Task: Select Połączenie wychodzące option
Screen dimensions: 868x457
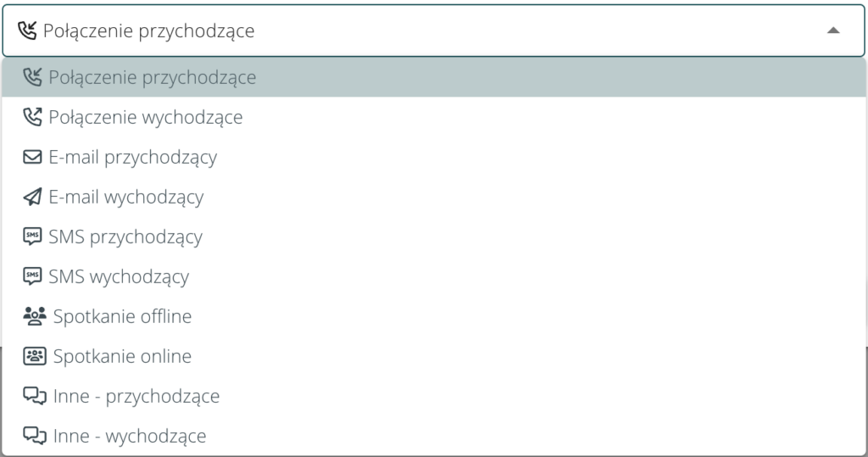Action: (x=146, y=118)
